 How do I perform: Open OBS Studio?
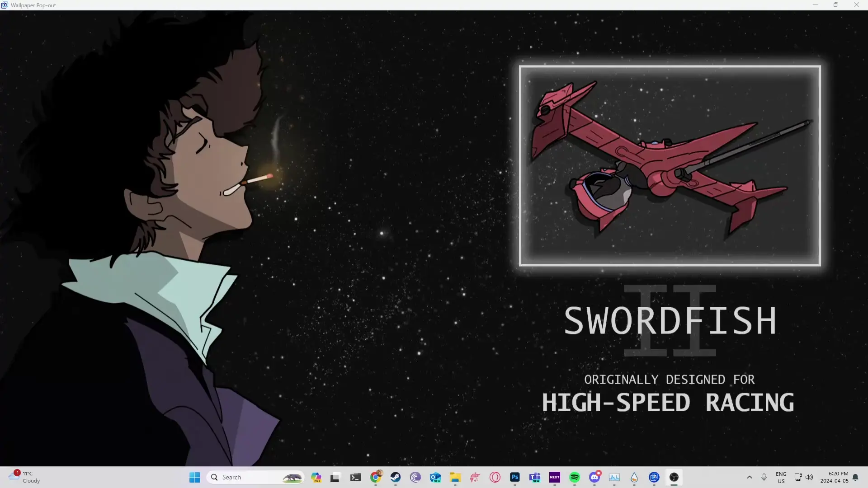coord(674,478)
